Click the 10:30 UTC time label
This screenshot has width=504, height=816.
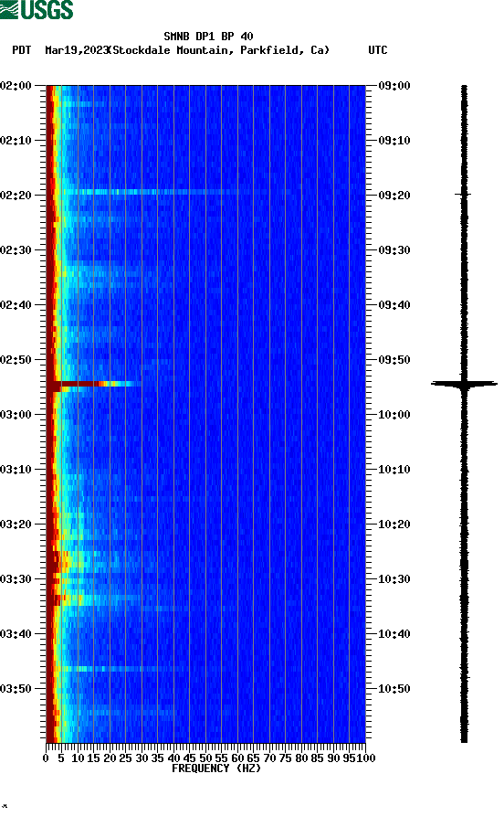pos(394,579)
